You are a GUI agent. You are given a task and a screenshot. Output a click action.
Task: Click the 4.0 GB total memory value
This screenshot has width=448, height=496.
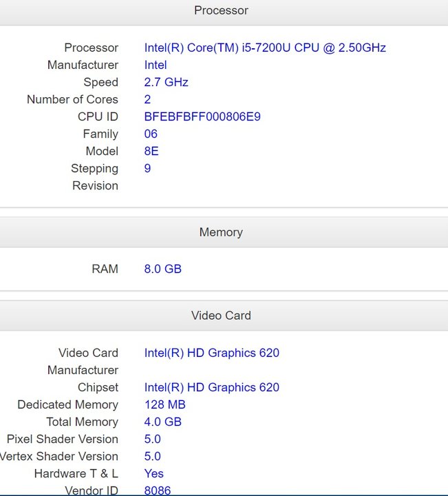[163, 422]
